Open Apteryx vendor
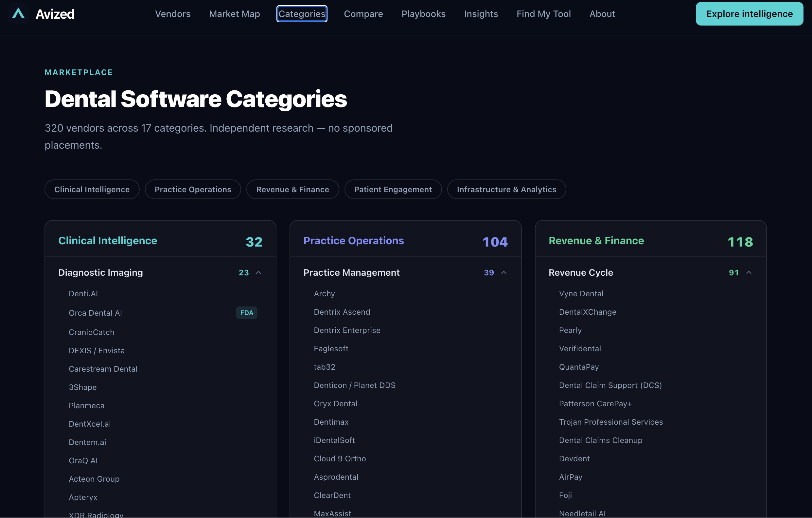 coord(83,497)
